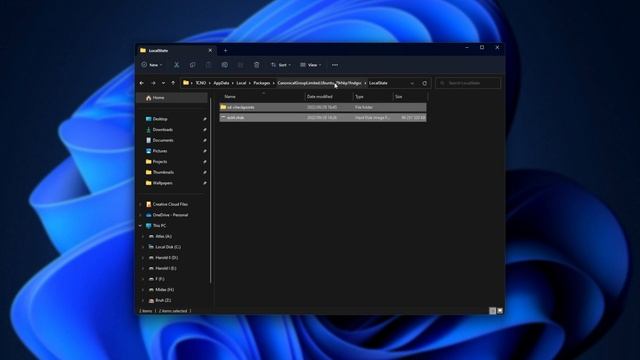Open the Midas (H:) drive

coord(164,290)
